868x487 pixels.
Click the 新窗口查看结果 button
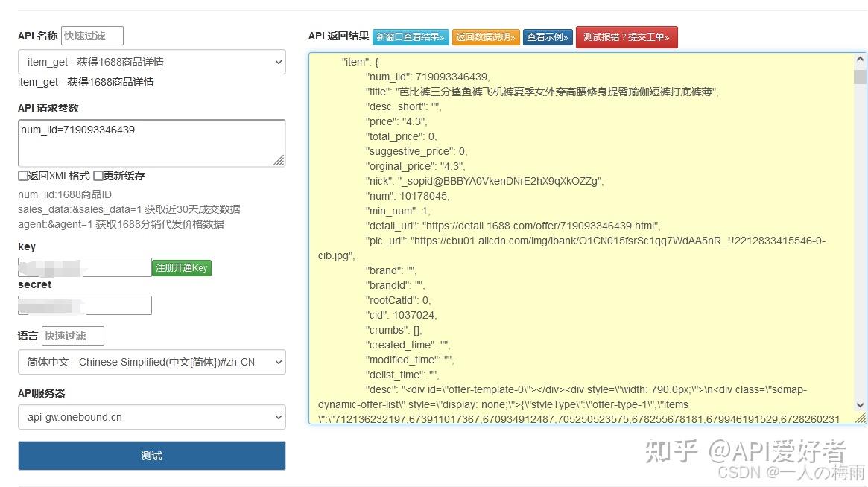click(x=410, y=36)
